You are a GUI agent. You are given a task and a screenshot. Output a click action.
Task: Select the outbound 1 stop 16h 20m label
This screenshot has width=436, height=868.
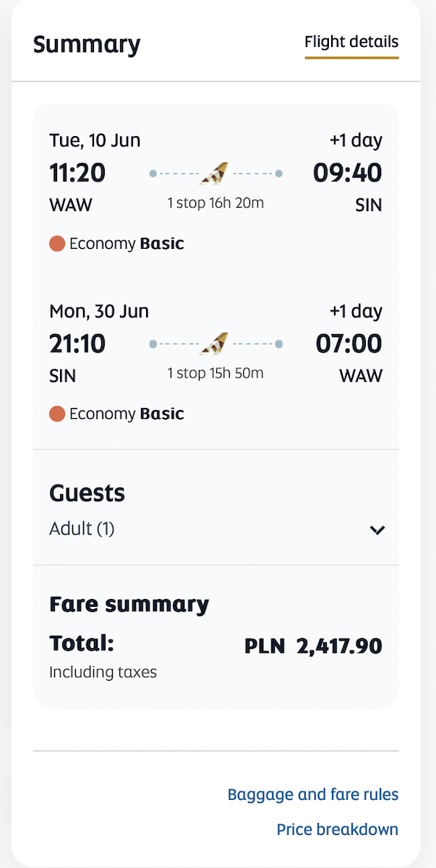215,203
